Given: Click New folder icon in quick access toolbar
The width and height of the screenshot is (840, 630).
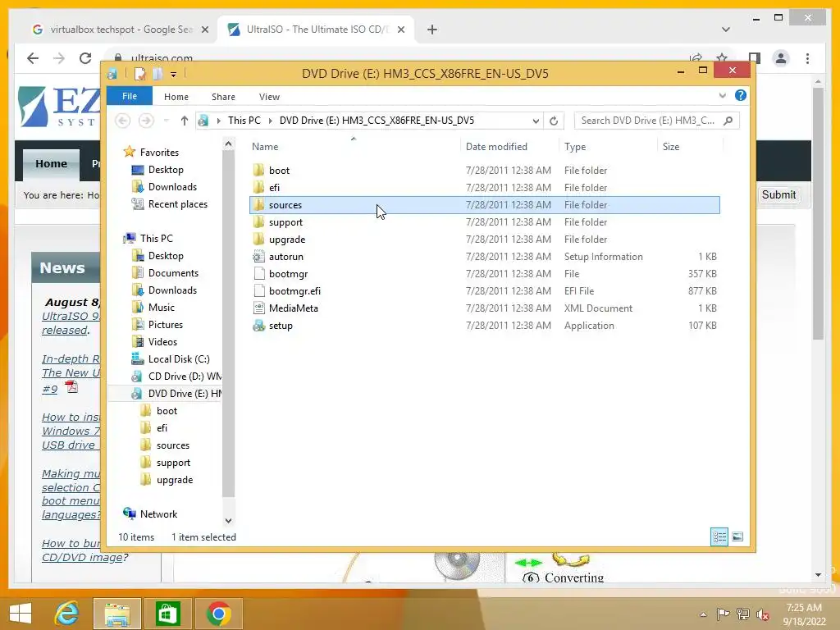Looking at the screenshot, I should click(x=157, y=74).
